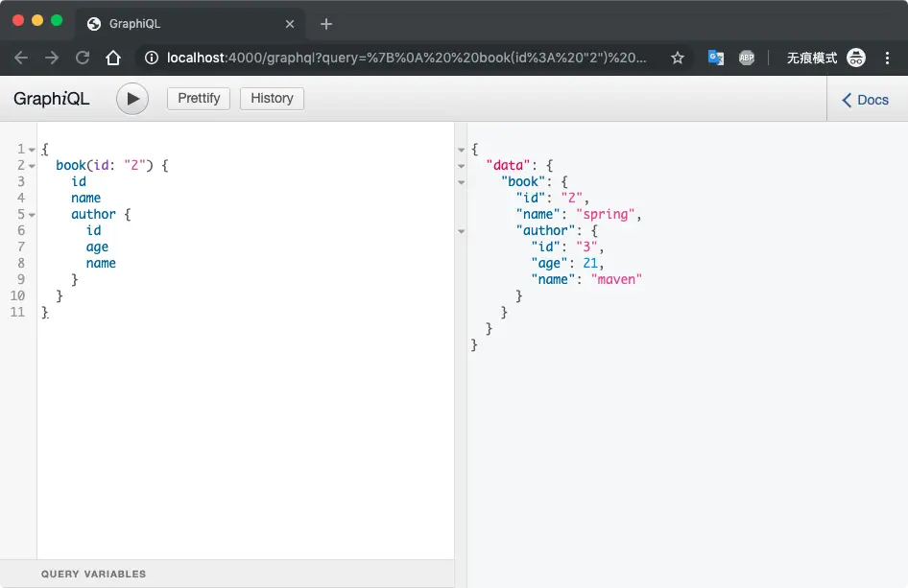Expand the Query Variables panel
Screen dimensions: 908x588
click(x=227, y=574)
